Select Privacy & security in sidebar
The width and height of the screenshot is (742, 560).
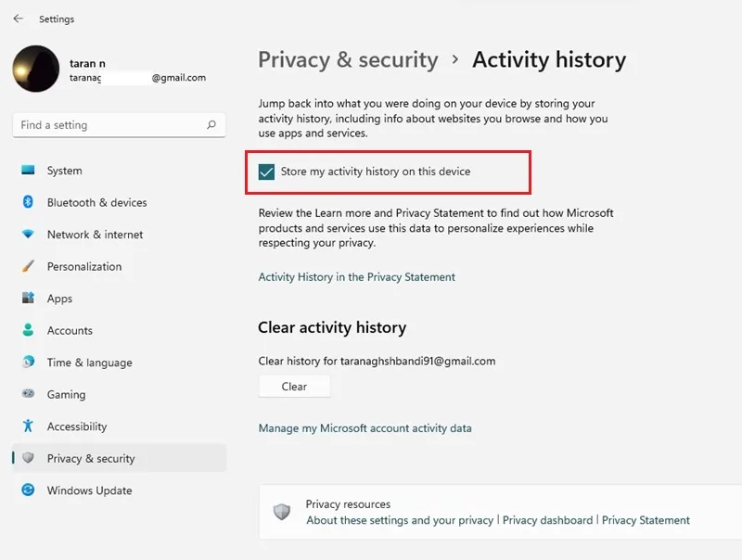tap(120, 458)
